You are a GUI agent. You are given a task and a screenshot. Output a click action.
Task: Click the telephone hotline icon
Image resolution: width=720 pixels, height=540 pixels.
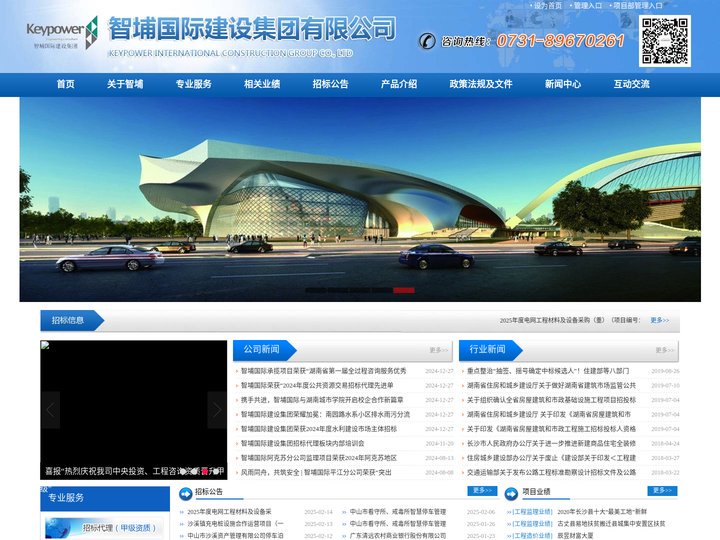[x=427, y=41]
